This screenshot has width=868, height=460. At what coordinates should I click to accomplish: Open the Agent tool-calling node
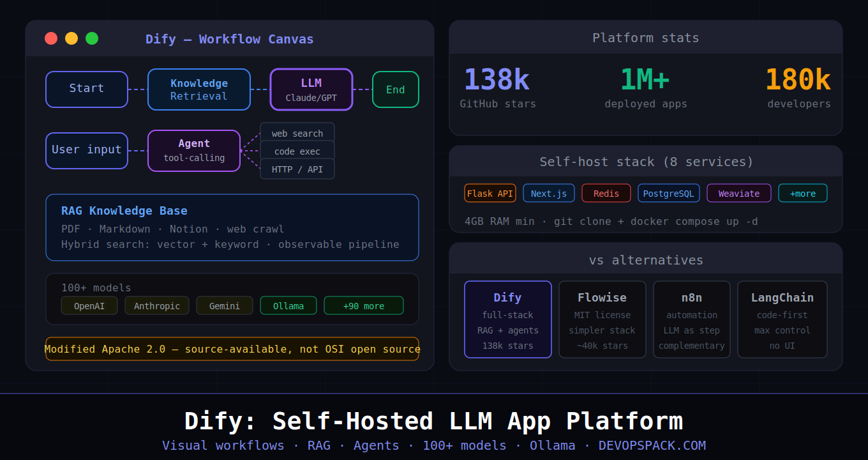click(x=194, y=151)
